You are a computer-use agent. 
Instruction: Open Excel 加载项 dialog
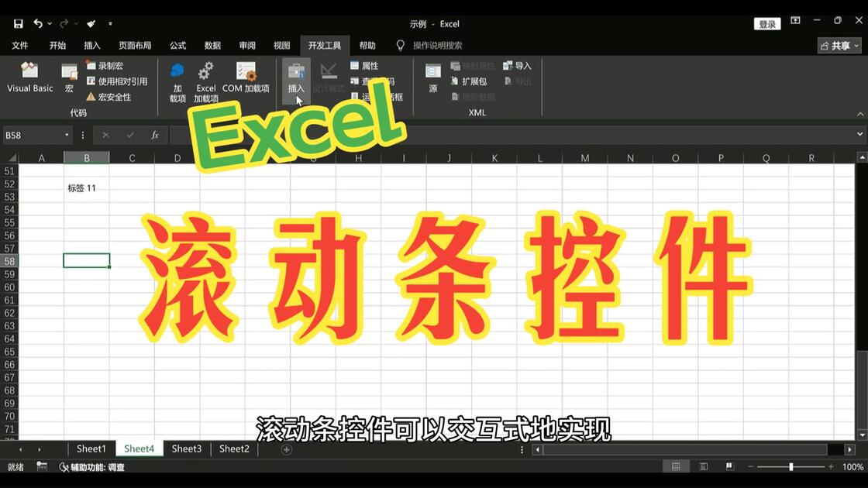[206, 82]
